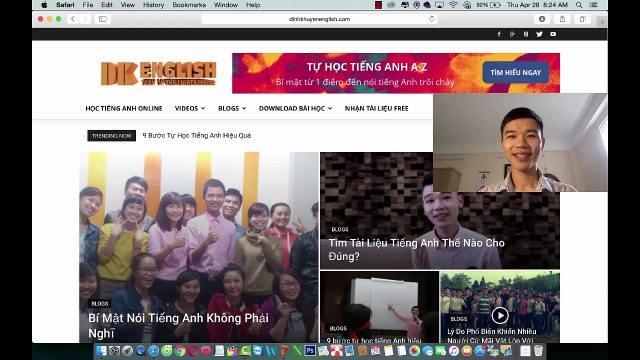The height and width of the screenshot is (360, 640).
Task: Open the Apple menu
Action: 44,5
